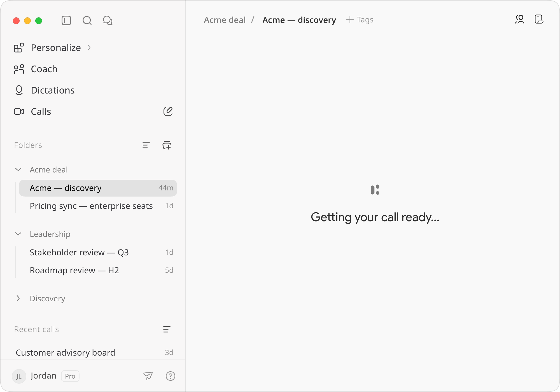Open search with magnifier icon
The width and height of the screenshot is (560, 392).
[x=87, y=20]
